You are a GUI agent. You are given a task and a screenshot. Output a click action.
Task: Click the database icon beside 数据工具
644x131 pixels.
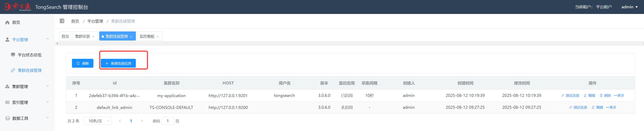[x=8, y=118]
